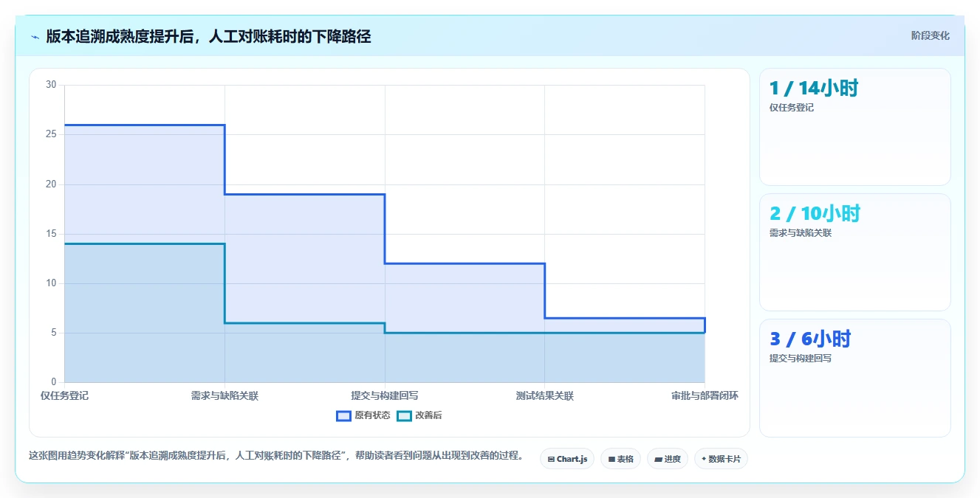The width and height of the screenshot is (980, 498).
Task: Click the 提交与构建回写 x-axis label
Action: 385,395
